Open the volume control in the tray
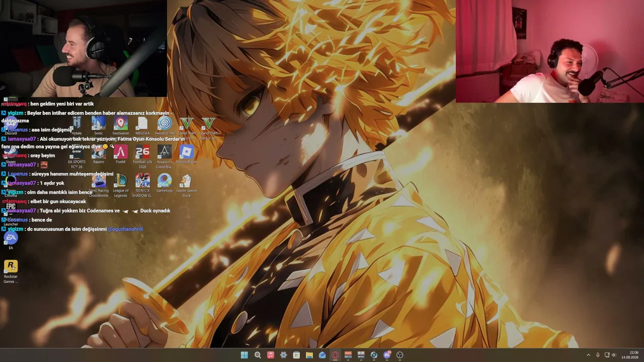Screen dimensions: 644x362 click(x=614, y=355)
